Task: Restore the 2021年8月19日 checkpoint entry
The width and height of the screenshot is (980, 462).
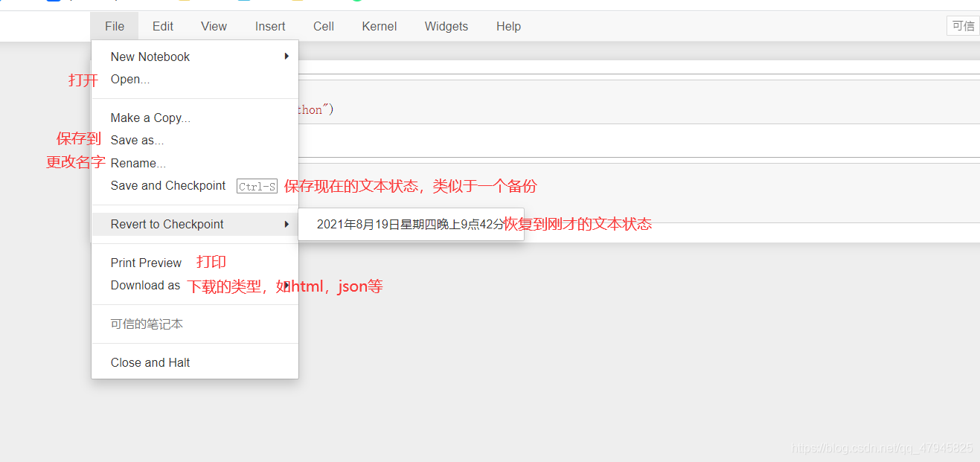Action: point(410,225)
